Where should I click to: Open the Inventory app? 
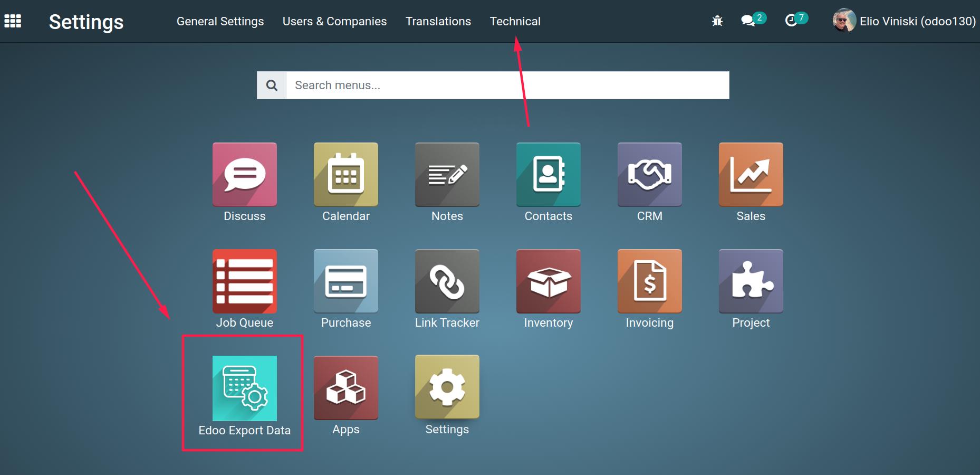549,281
